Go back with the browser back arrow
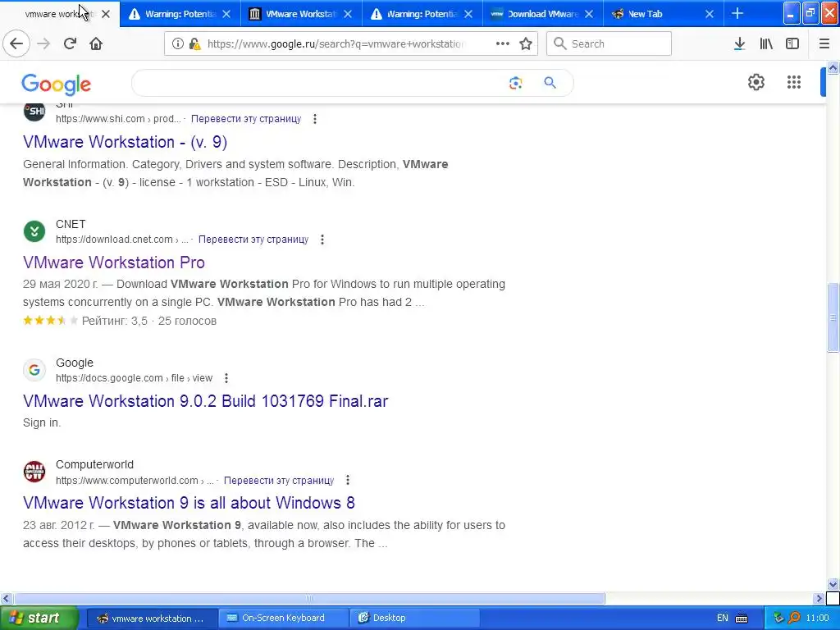 click(x=16, y=43)
